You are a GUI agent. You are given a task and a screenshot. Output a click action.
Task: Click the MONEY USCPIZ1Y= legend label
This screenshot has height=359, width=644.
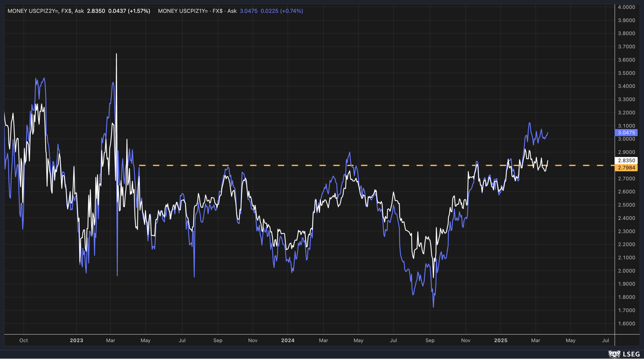coord(197,11)
